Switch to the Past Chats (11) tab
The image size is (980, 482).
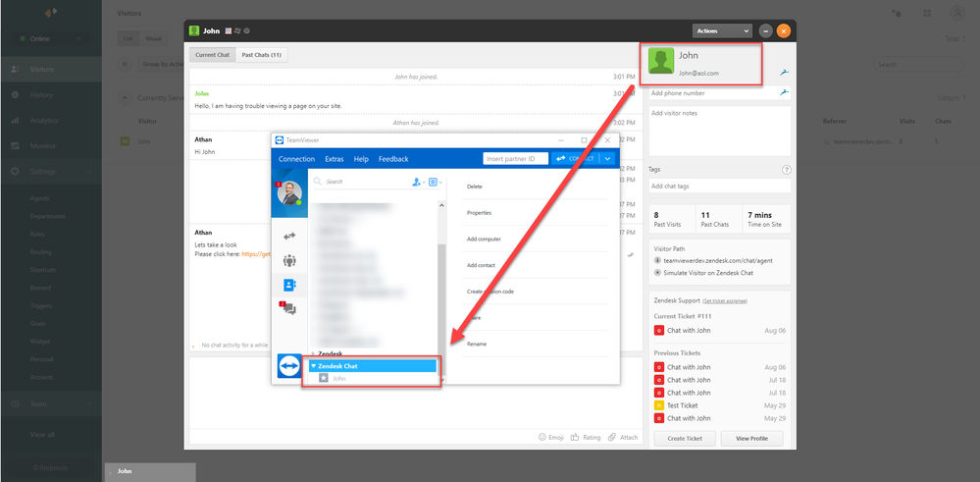262,55
